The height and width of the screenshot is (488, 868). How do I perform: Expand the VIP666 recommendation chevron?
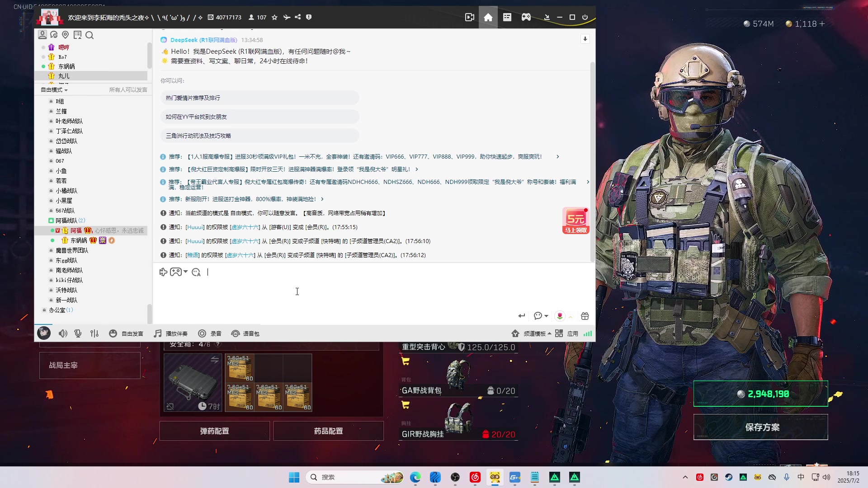click(558, 157)
